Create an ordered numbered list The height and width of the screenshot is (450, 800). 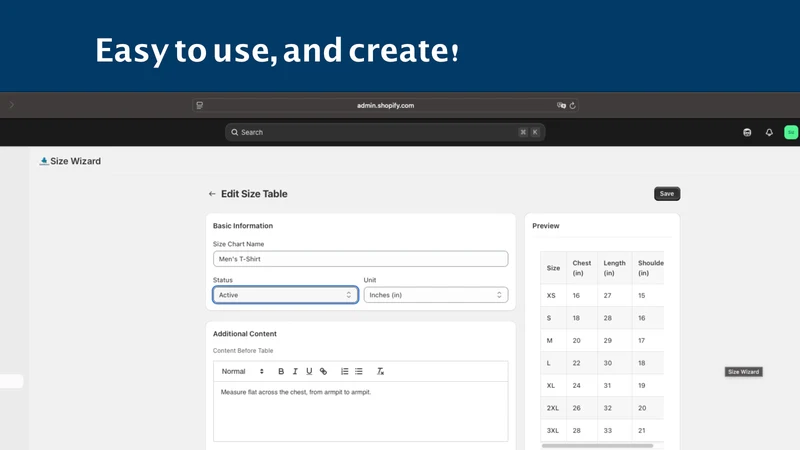pos(345,371)
